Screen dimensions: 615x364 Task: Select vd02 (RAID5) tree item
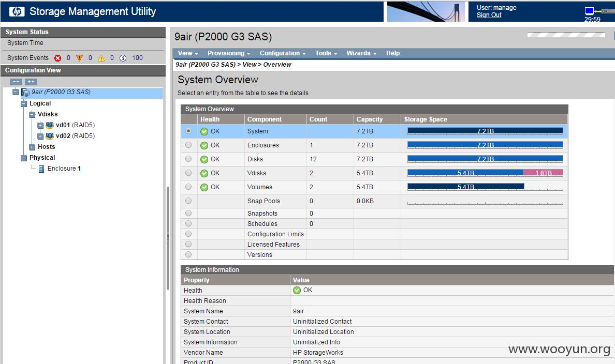tap(75, 136)
